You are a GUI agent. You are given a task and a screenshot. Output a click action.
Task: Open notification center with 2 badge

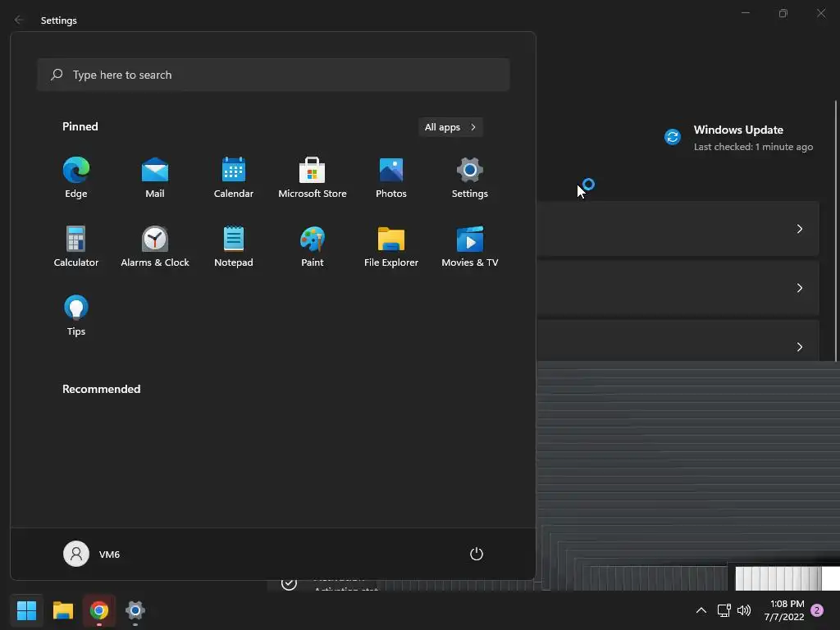(x=816, y=610)
